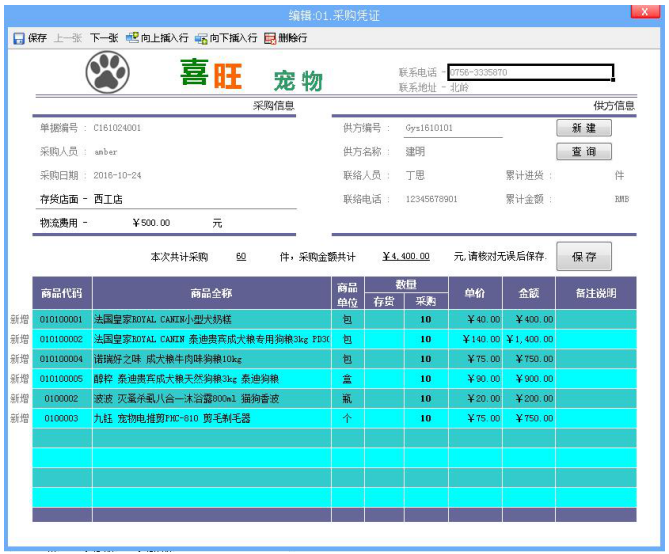Click the 删除行 delete row icon
The image size is (669, 554).
click(270, 38)
